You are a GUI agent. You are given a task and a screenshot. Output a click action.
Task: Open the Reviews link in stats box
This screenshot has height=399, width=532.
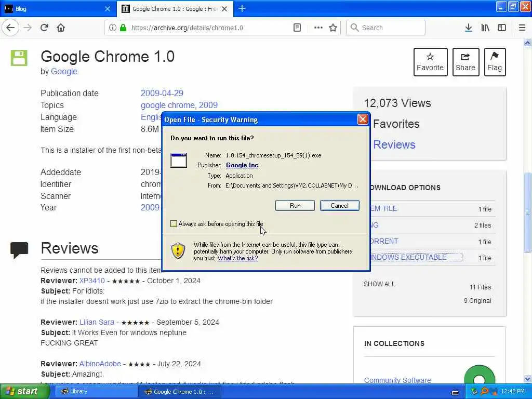click(394, 144)
